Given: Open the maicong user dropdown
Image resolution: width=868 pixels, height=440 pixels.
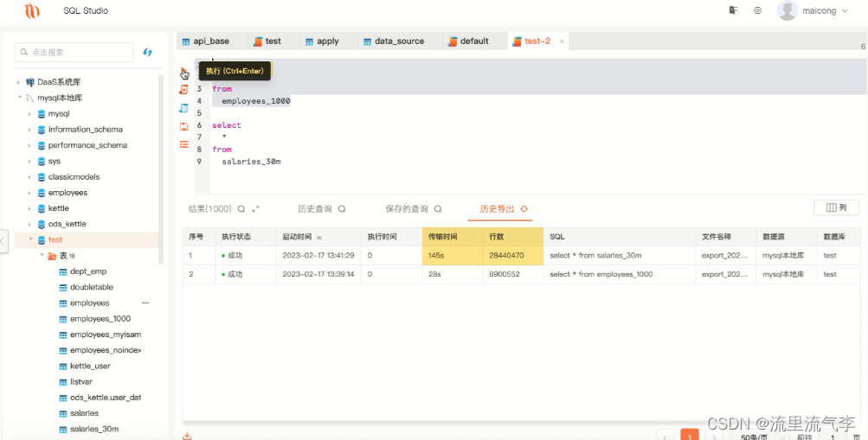Looking at the screenshot, I should point(845,11).
